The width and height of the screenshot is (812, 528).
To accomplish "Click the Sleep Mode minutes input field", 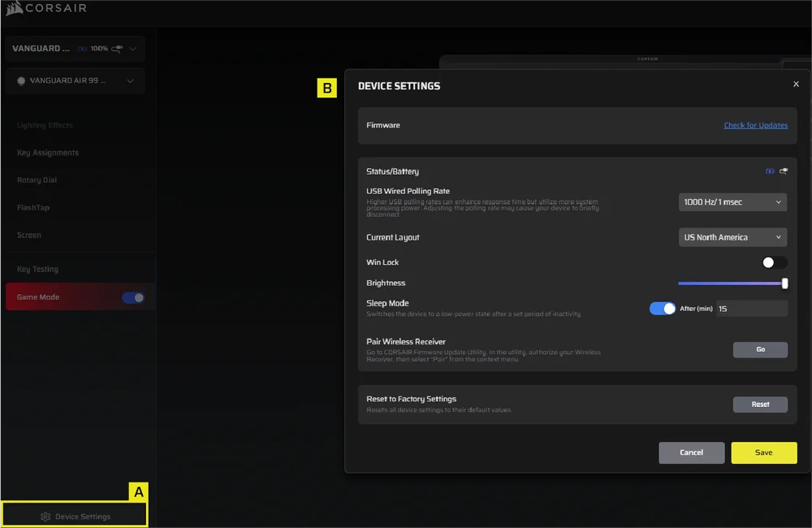I will (x=750, y=309).
